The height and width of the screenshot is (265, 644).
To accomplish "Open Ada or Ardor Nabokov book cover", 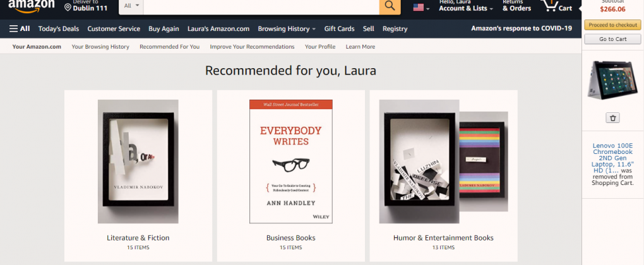I will coord(138,162).
